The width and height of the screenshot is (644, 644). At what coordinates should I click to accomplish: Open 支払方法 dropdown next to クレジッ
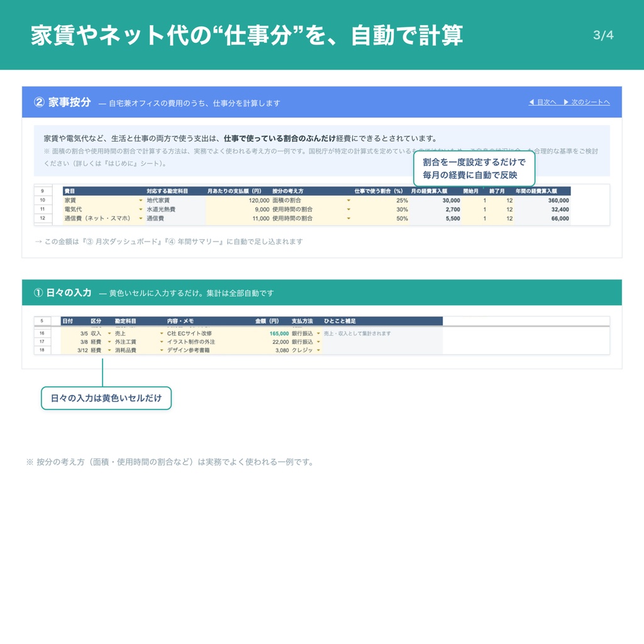coord(318,350)
